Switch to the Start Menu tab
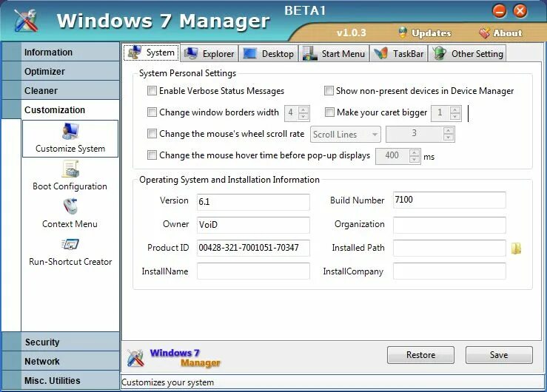The image size is (547, 392). (334, 54)
